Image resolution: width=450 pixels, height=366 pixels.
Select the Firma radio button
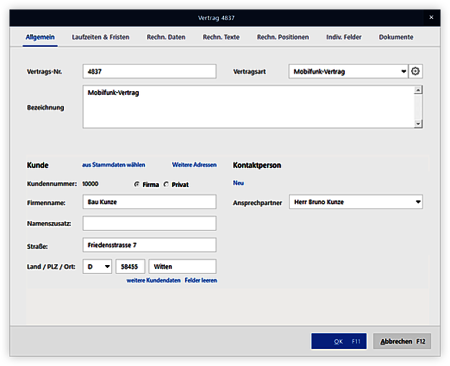[x=136, y=184]
